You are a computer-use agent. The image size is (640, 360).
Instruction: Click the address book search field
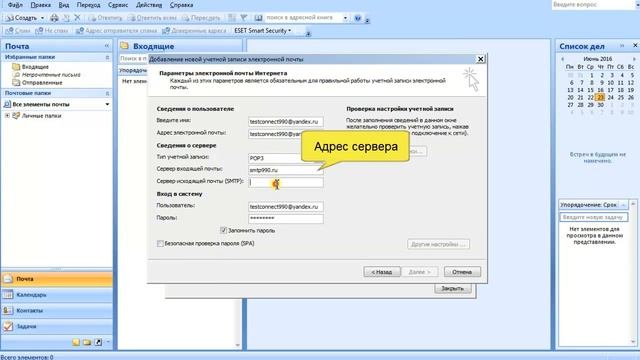tap(303, 18)
